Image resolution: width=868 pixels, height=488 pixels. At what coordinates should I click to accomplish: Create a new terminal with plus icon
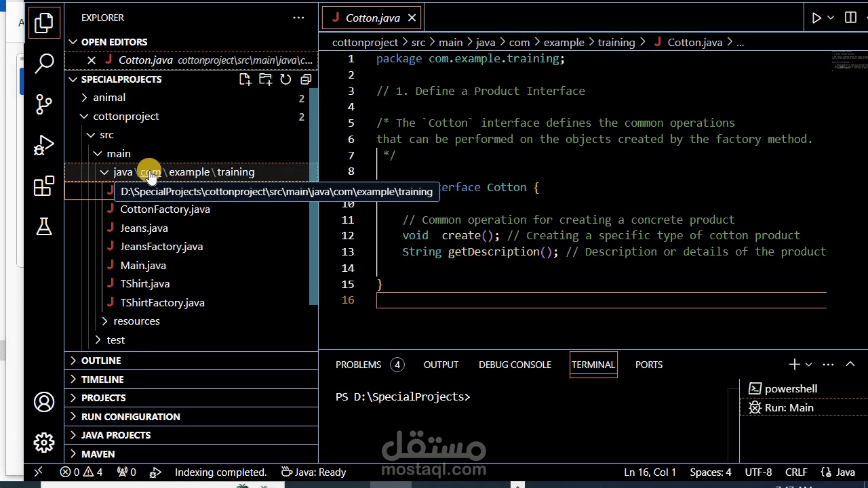(794, 365)
